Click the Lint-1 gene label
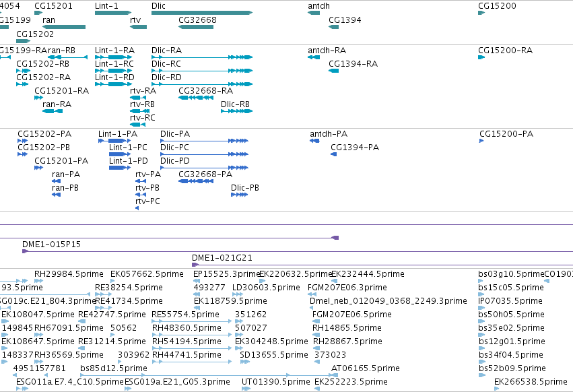The image size is (573, 392). tap(106, 6)
